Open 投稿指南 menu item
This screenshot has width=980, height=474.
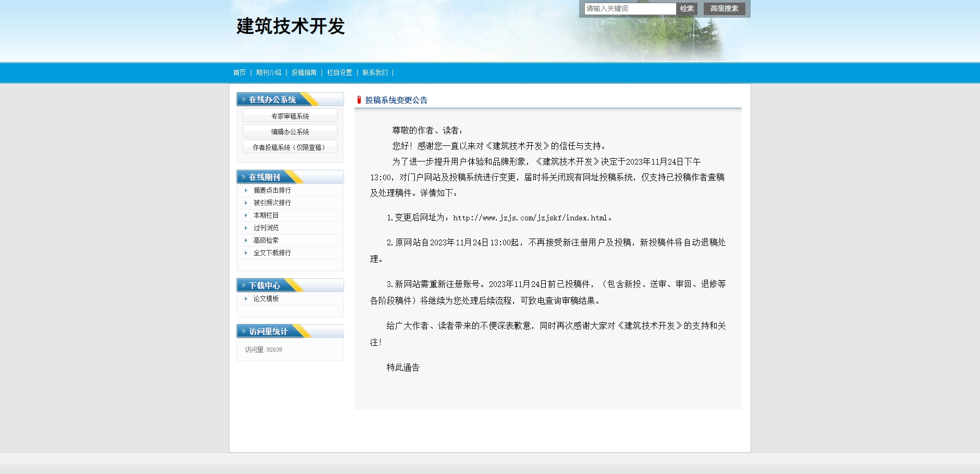tap(304, 73)
